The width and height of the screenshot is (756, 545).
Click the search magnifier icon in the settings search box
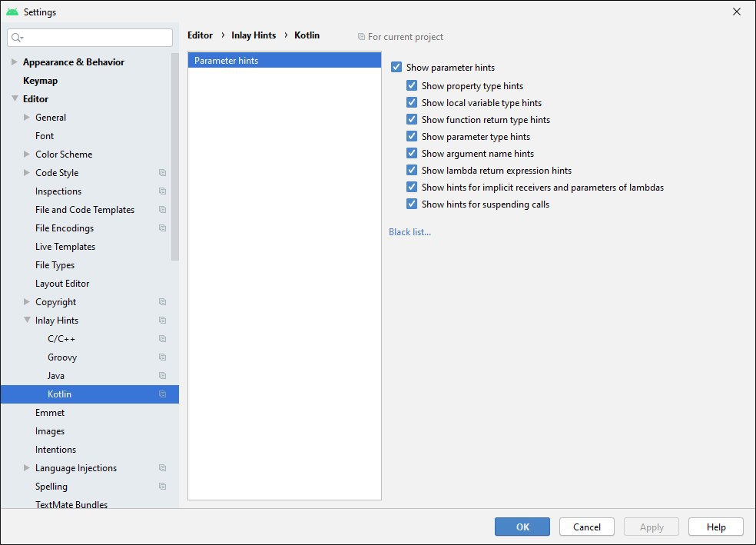[17, 38]
